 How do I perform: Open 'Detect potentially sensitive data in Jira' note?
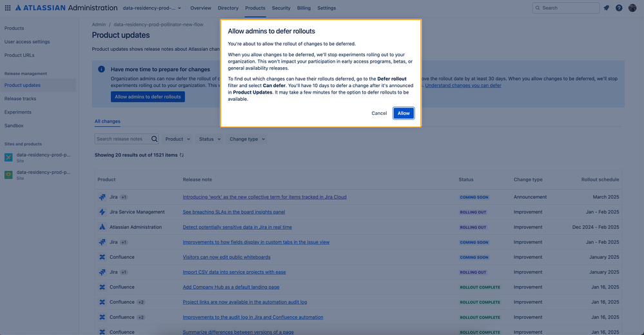pos(237,227)
